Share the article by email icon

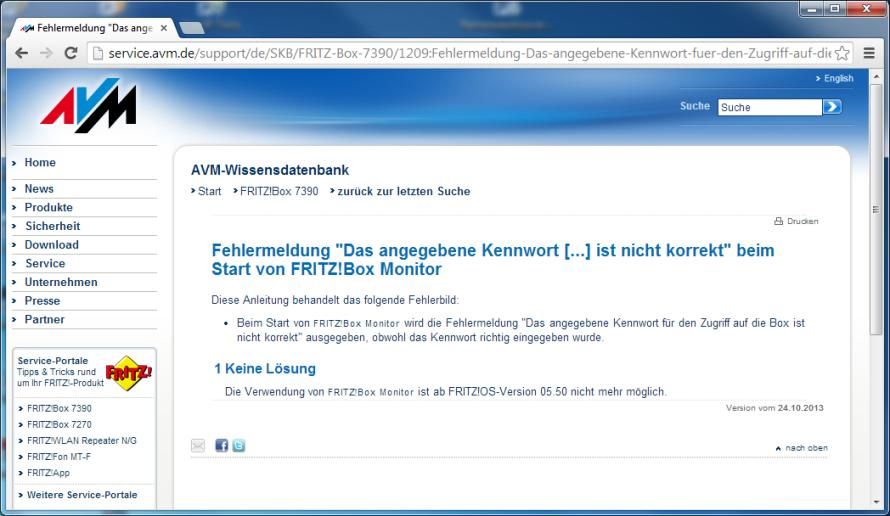point(198,446)
